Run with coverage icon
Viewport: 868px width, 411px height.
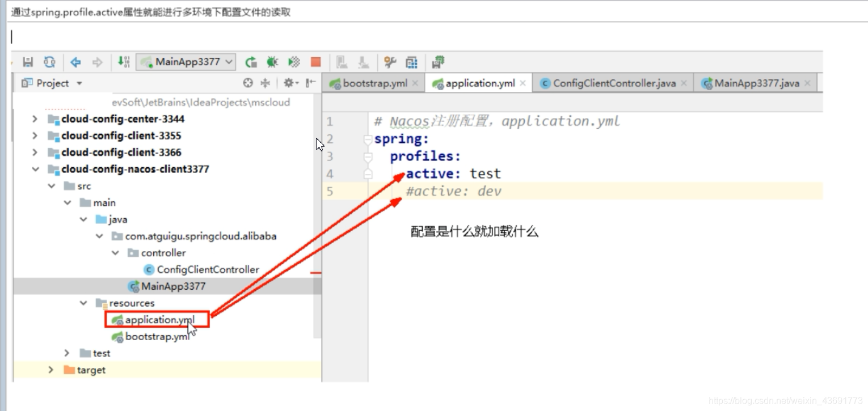point(294,62)
